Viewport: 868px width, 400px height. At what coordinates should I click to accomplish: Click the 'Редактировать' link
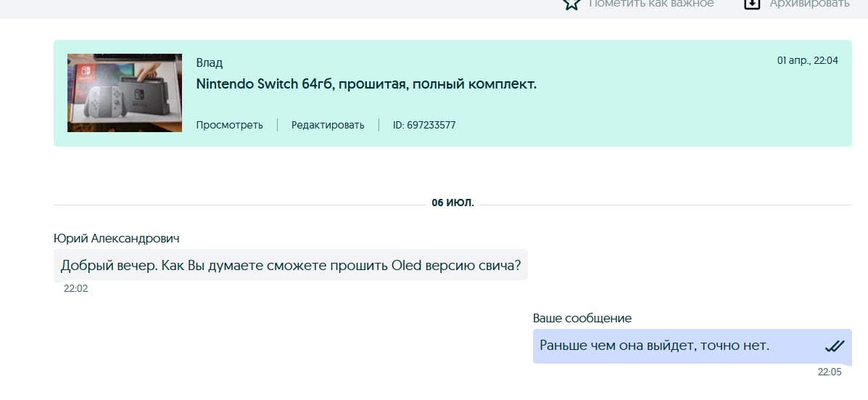(x=328, y=125)
